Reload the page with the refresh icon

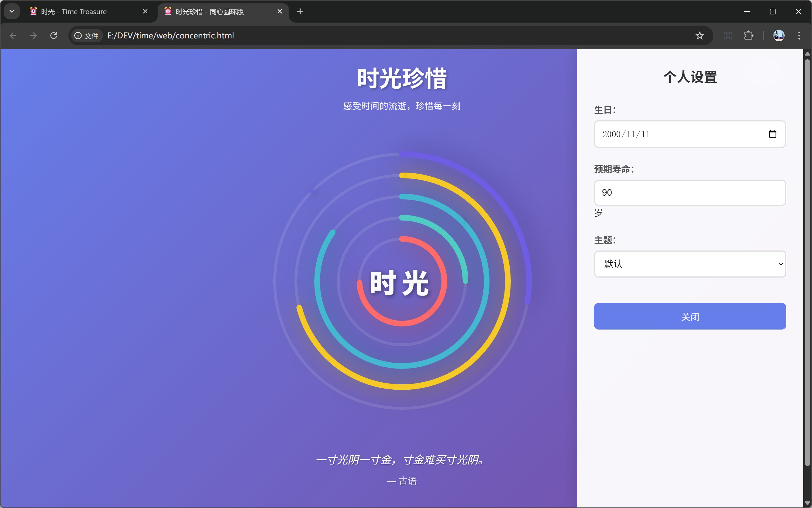pos(54,36)
